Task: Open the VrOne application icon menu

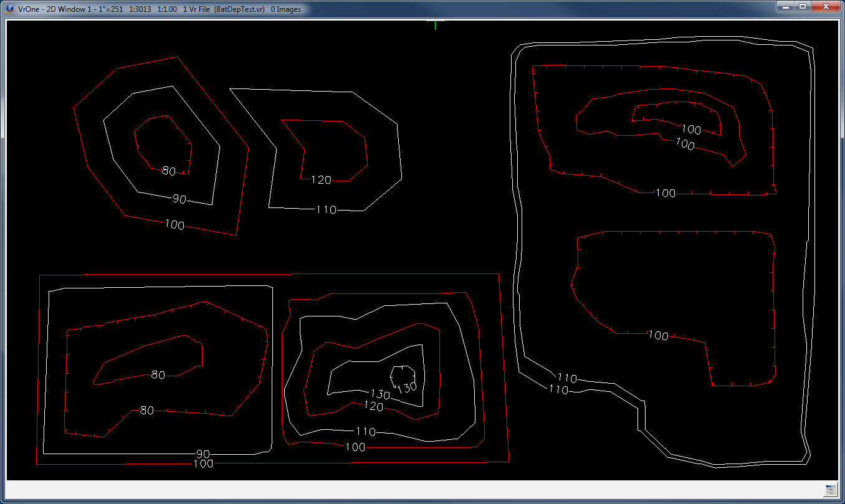Action: 10,9
